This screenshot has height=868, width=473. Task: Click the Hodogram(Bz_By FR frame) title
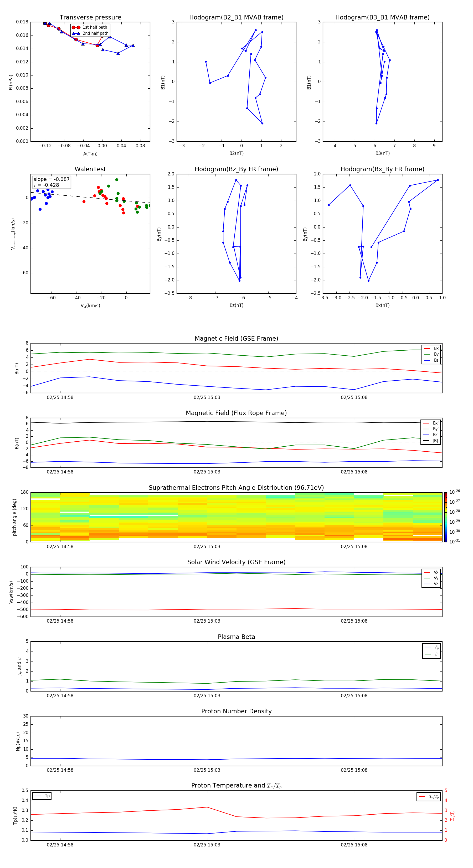point(236,169)
